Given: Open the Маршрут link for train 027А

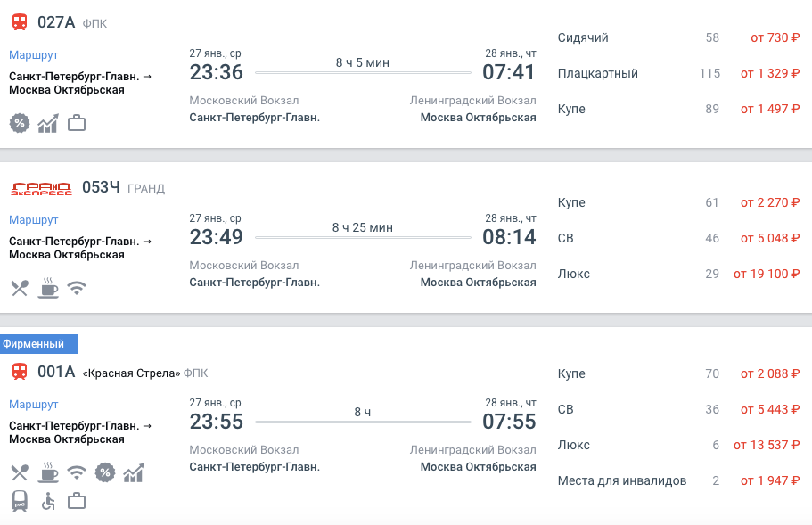Looking at the screenshot, I should pyautogui.click(x=33, y=55).
